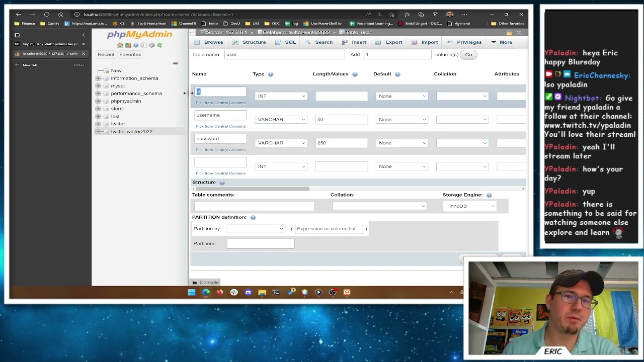Screen dimensions: 644x362
Task: Click Pick from Central Columns under username
Action: 220,126
